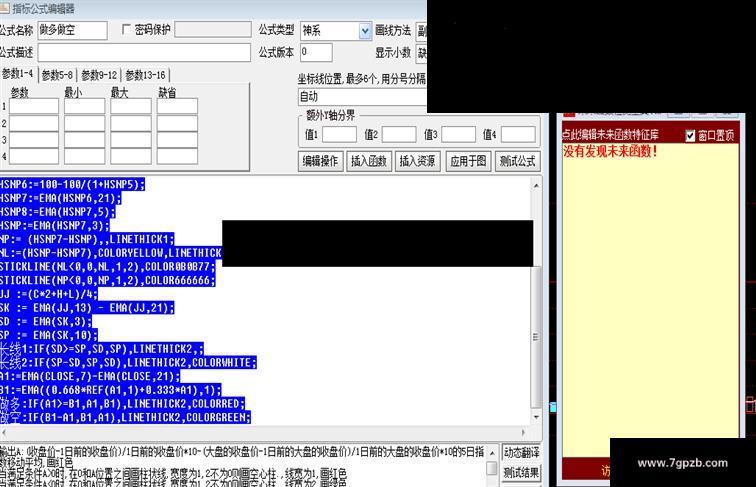Click 点此编辑未来函数特征库 link
Screen dimensions: 756x487
[610, 135]
